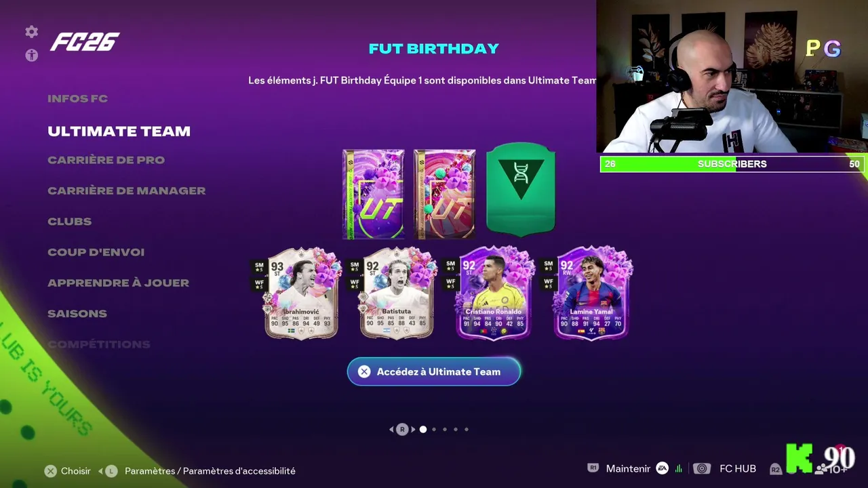
Task: Select the last carousel page dot
Action: click(x=467, y=429)
